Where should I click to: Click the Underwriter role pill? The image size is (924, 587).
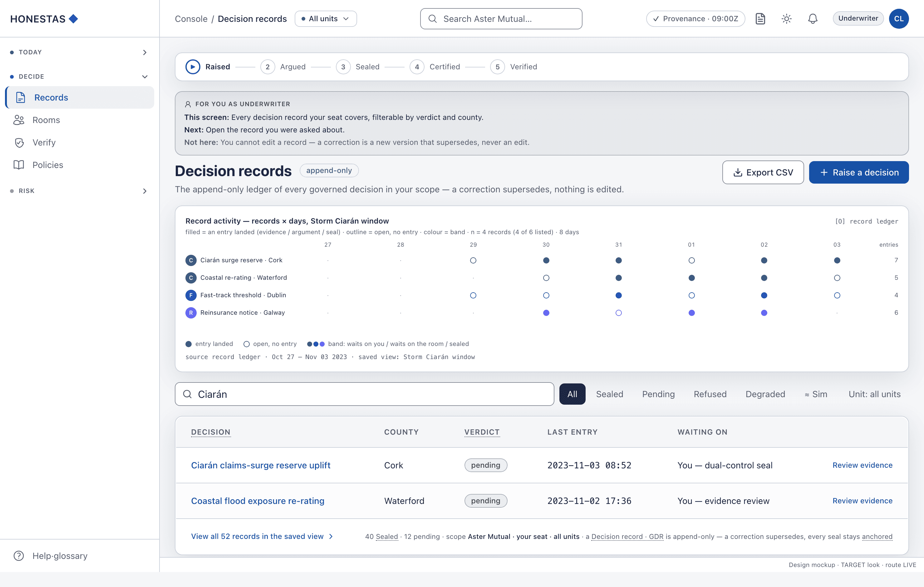tap(858, 18)
